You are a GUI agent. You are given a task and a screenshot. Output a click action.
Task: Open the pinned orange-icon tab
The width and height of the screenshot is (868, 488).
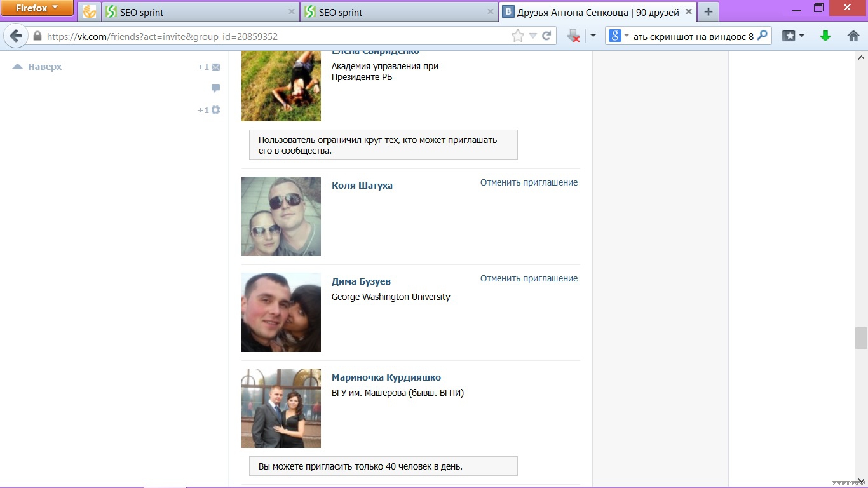[90, 12]
